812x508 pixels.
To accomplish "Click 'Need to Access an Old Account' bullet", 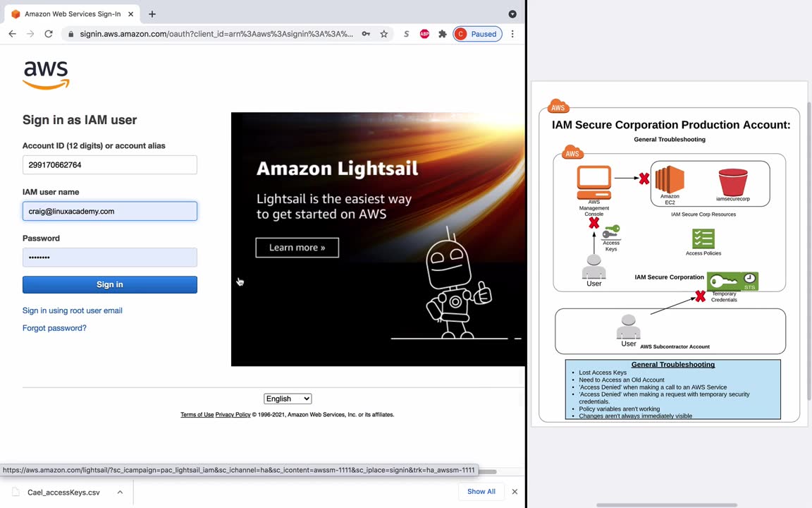I will click(622, 380).
